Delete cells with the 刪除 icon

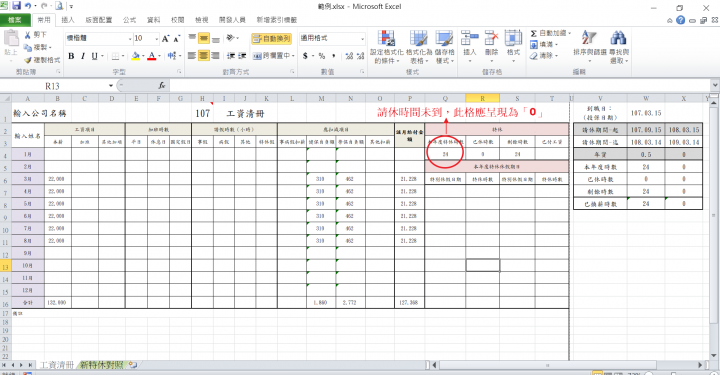point(491,47)
